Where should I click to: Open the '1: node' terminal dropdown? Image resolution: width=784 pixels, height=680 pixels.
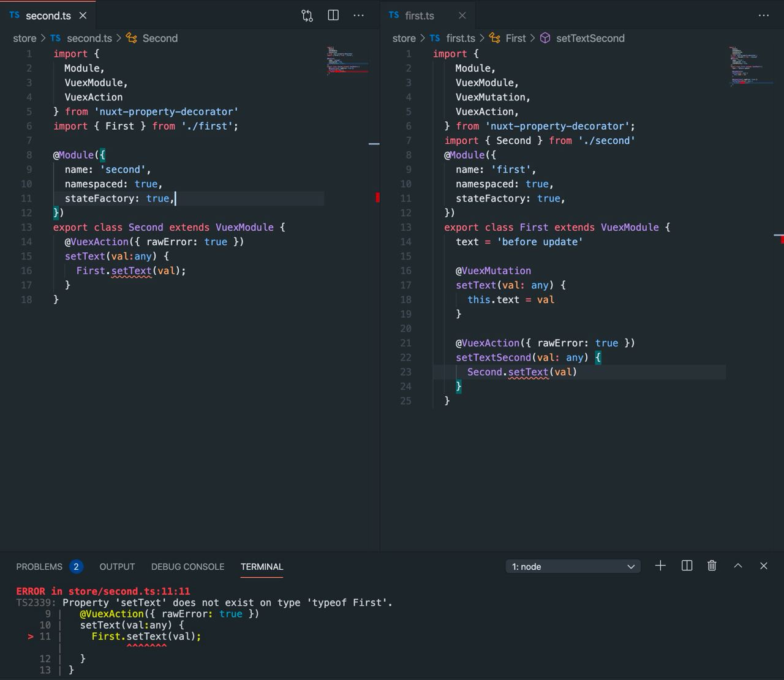[x=573, y=567]
